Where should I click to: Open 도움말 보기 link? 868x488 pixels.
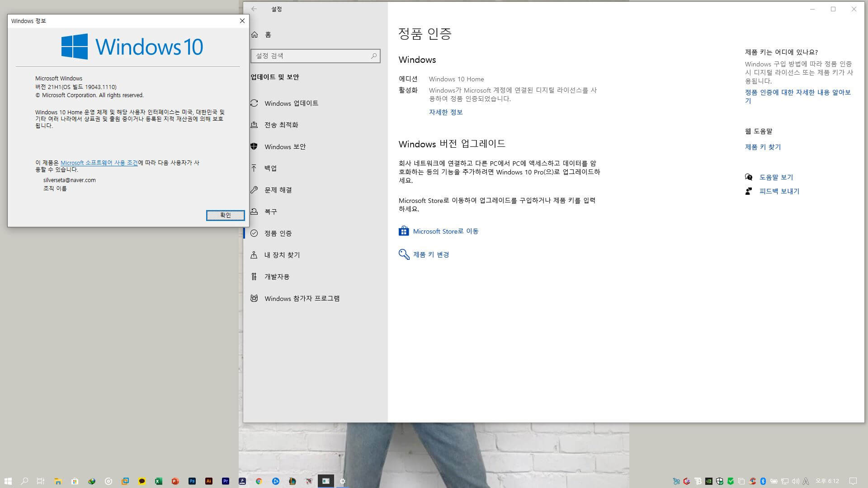pyautogui.click(x=776, y=178)
